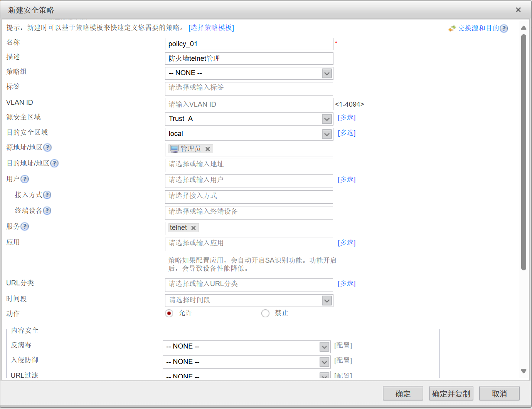
Task: Open help for 交换源和目的
Action: (x=504, y=28)
